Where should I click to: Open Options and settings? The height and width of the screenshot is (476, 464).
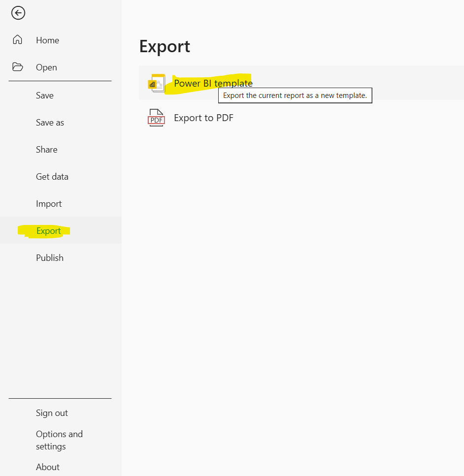pos(59,440)
